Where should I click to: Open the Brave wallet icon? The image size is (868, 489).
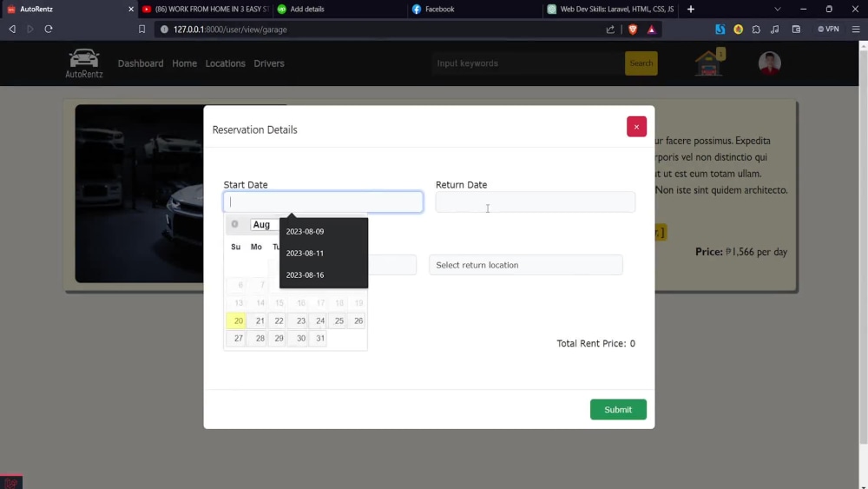point(796,30)
